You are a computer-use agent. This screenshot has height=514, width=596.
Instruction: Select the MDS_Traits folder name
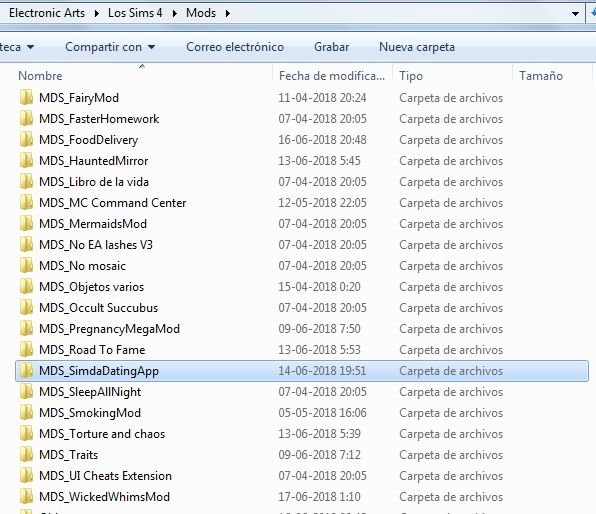click(x=68, y=455)
